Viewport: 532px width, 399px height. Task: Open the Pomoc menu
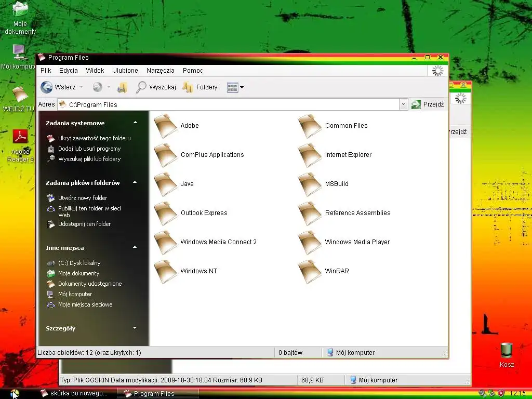coord(193,71)
